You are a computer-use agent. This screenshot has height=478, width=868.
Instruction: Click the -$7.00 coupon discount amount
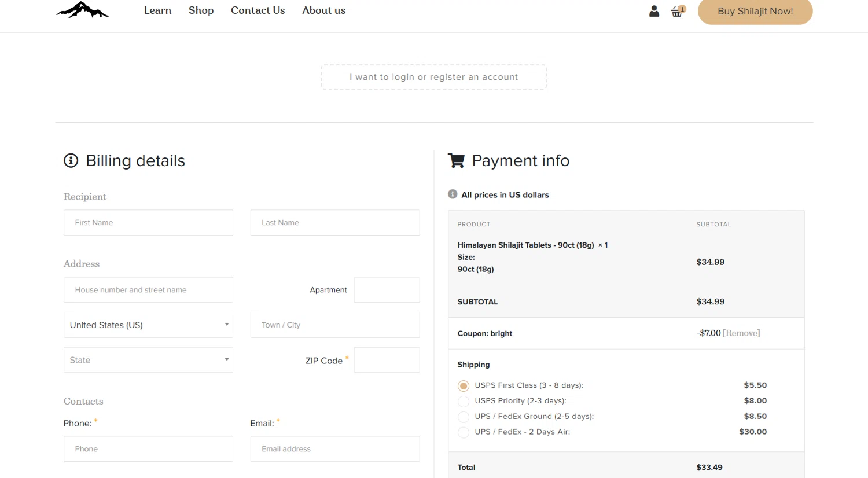coord(709,333)
